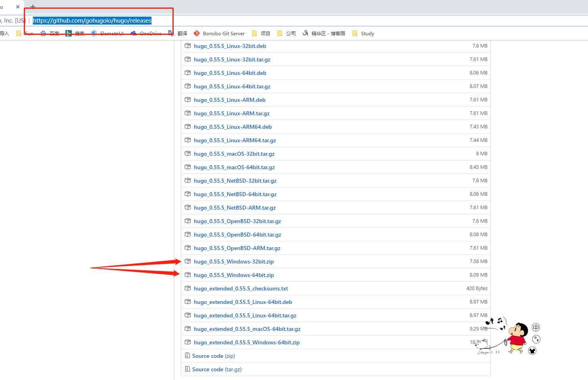
Task: Click the file-zip icon next to Source code (zip)
Action: pos(187,355)
